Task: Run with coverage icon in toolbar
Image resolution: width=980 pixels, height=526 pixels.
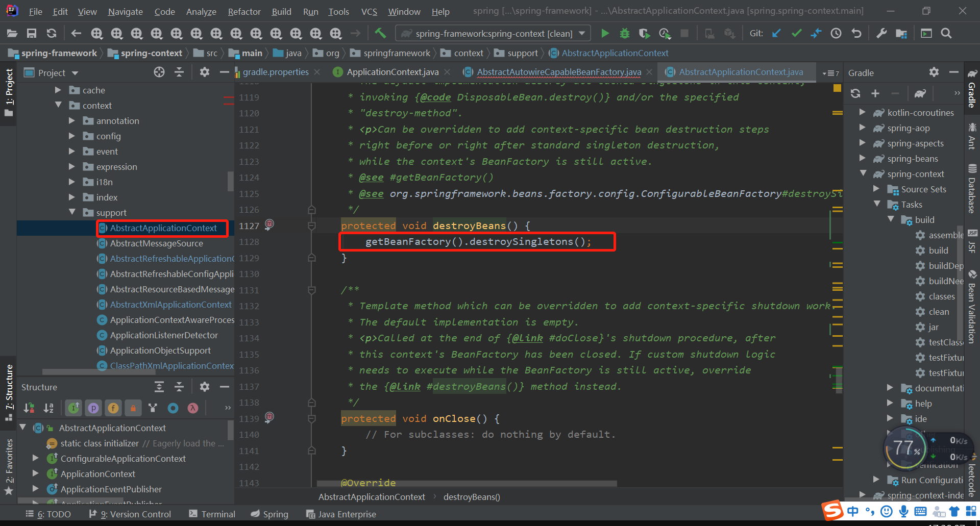Action: (645, 33)
